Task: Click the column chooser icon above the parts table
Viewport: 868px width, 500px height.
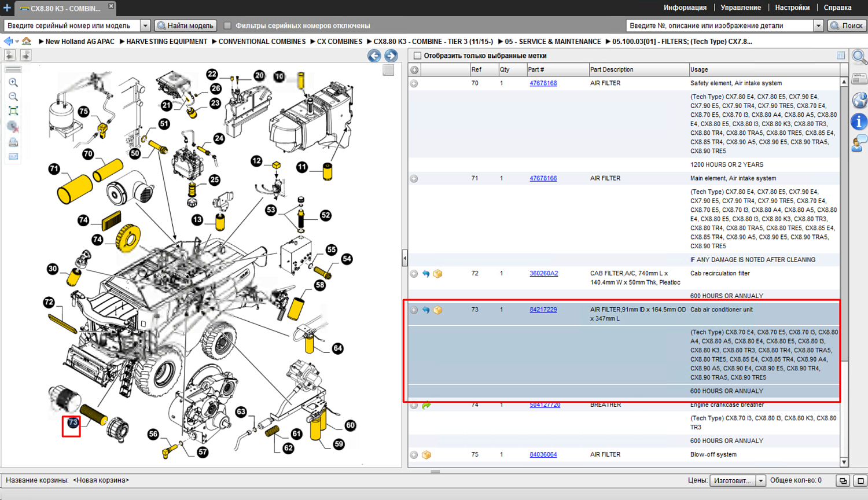Action: [x=841, y=56]
